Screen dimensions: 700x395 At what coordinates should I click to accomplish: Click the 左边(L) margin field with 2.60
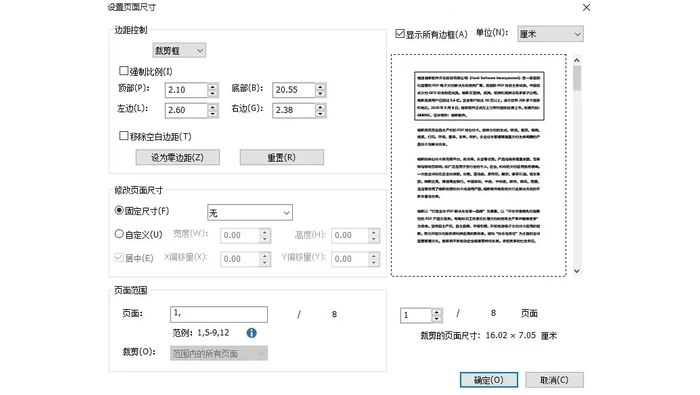pos(186,110)
